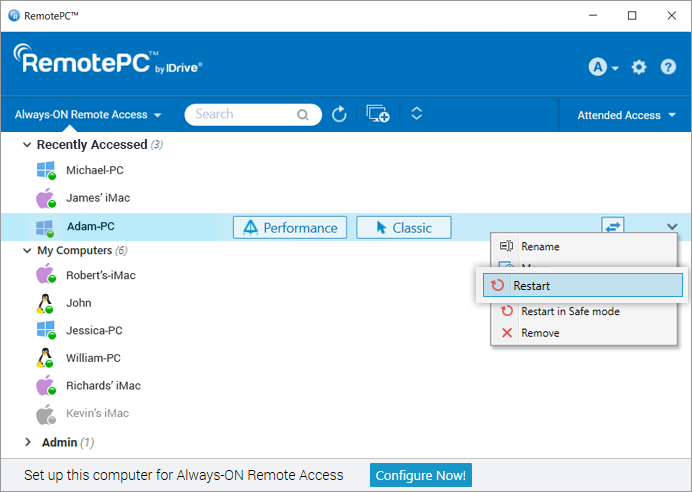Click the Adam-PC row options chevron

click(x=672, y=227)
